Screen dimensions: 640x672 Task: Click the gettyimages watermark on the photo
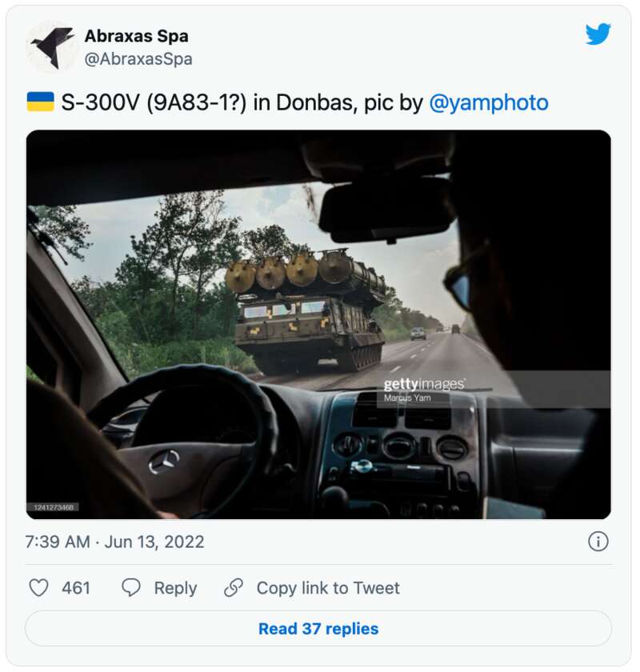423,384
